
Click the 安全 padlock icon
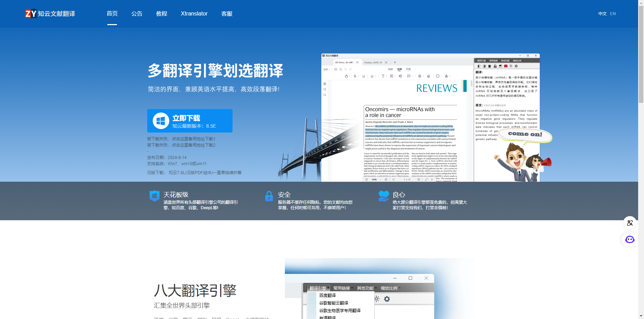tap(269, 196)
